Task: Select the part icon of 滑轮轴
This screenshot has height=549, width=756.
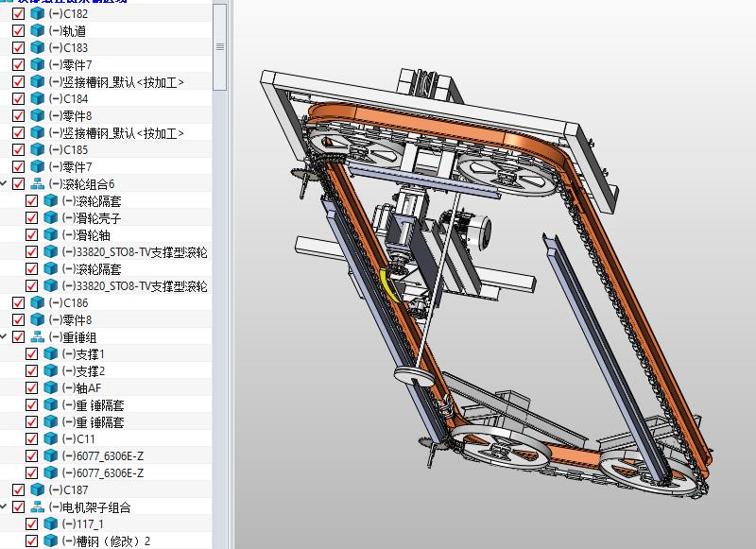Action: 51,234
